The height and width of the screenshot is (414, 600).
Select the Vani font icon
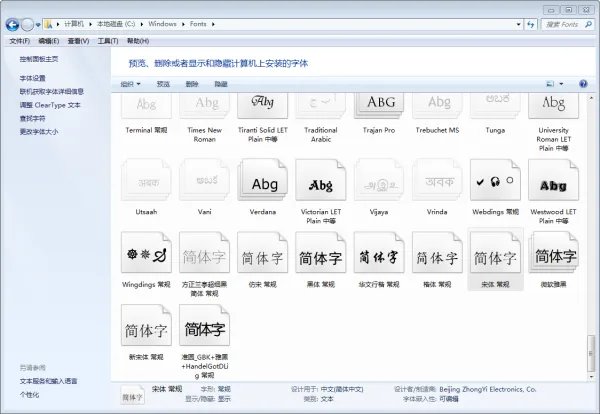pyautogui.click(x=204, y=180)
